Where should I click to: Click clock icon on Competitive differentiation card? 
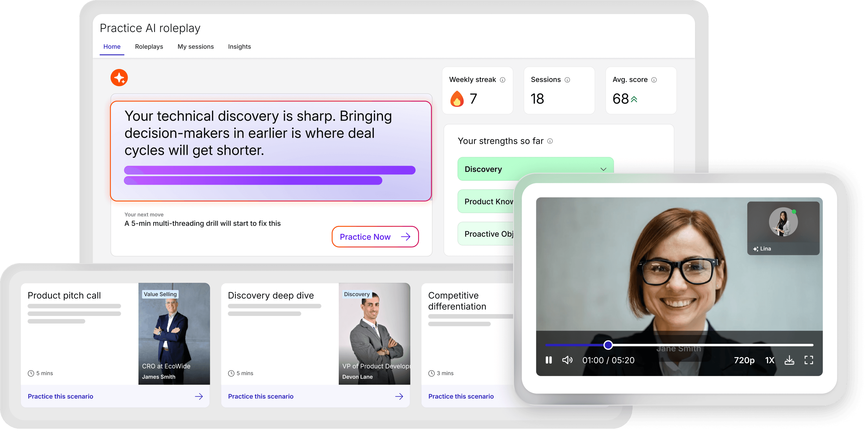[x=431, y=373]
